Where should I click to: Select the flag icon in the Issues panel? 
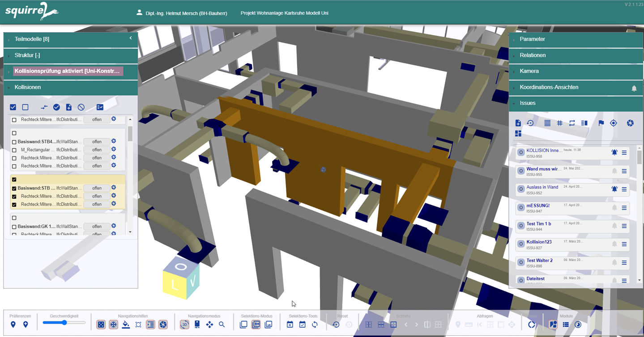(x=601, y=123)
